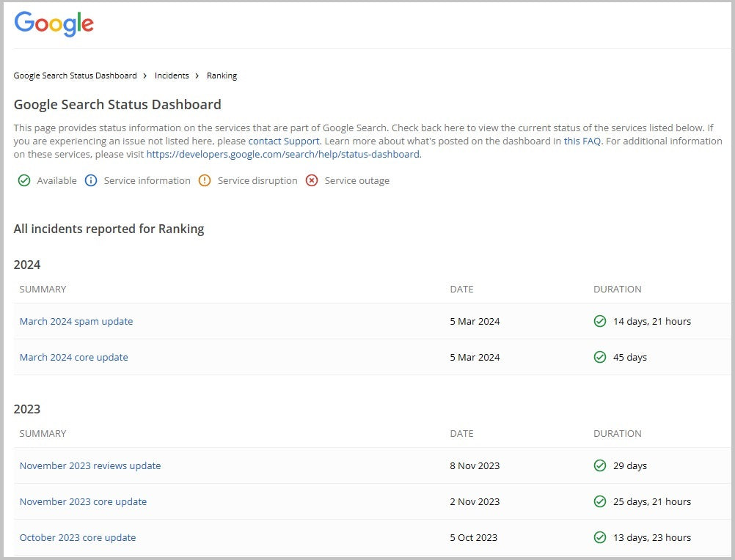This screenshot has width=735, height=560.
Task: Click the 13 days, 23 hours duration
Action: coord(652,537)
